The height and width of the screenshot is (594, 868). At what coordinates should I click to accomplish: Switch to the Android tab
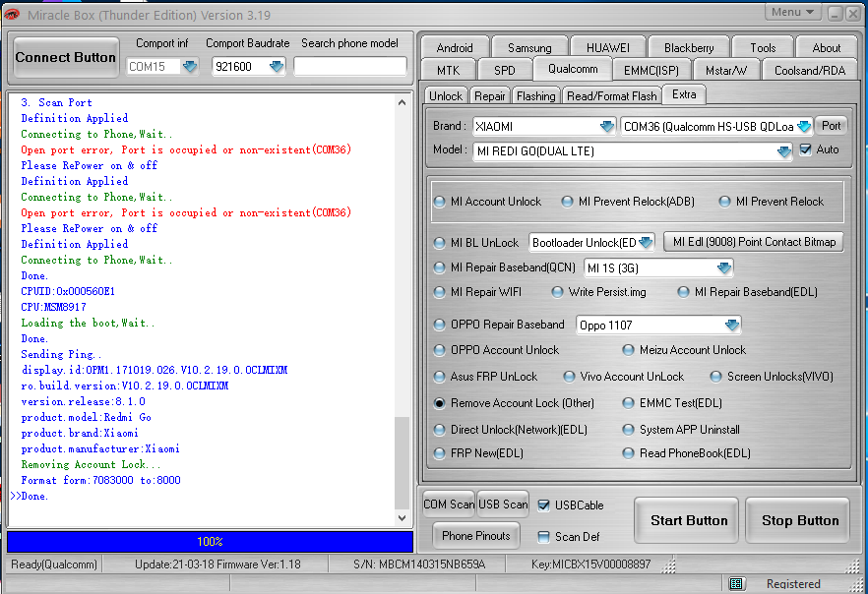455,47
